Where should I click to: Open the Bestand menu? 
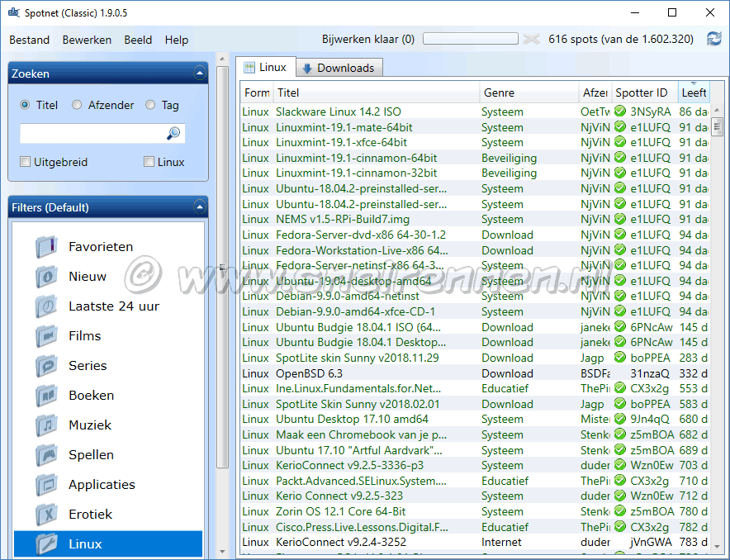30,40
